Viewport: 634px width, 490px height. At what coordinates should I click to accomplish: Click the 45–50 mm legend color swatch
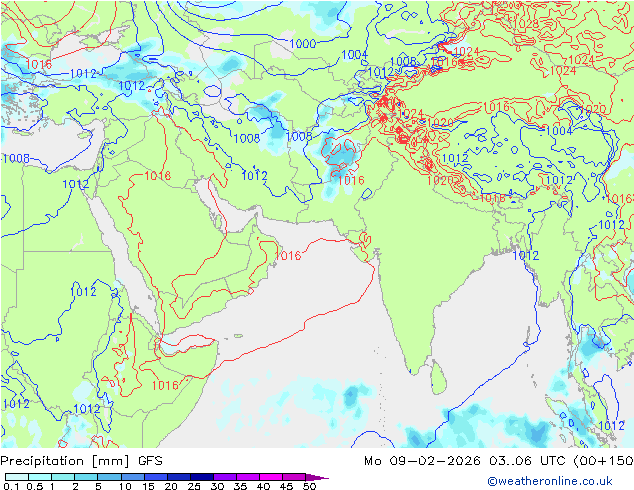(294, 477)
